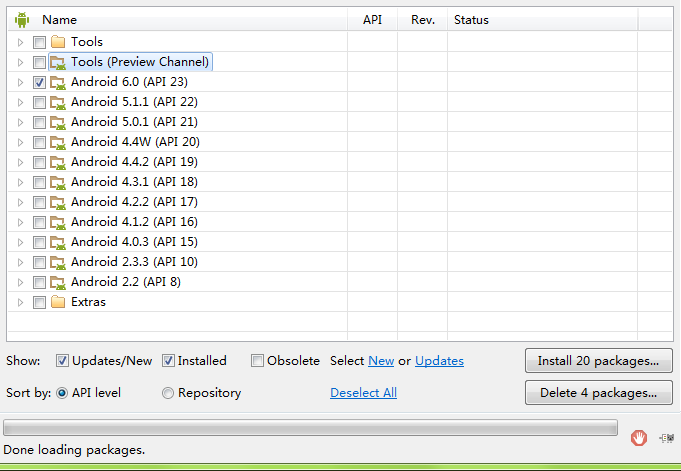Select the Android 4.2.2 (API 17) row text
Screen dimensions: 681x471
[x=134, y=202]
